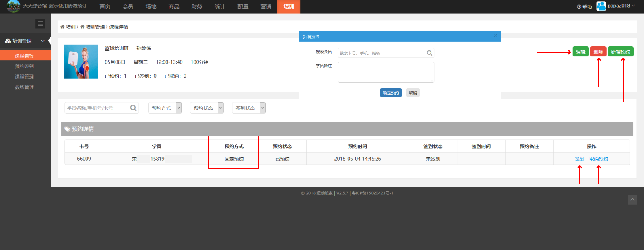Click 确定预约 in the dialog
This screenshot has height=250, width=644.
coord(391,93)
